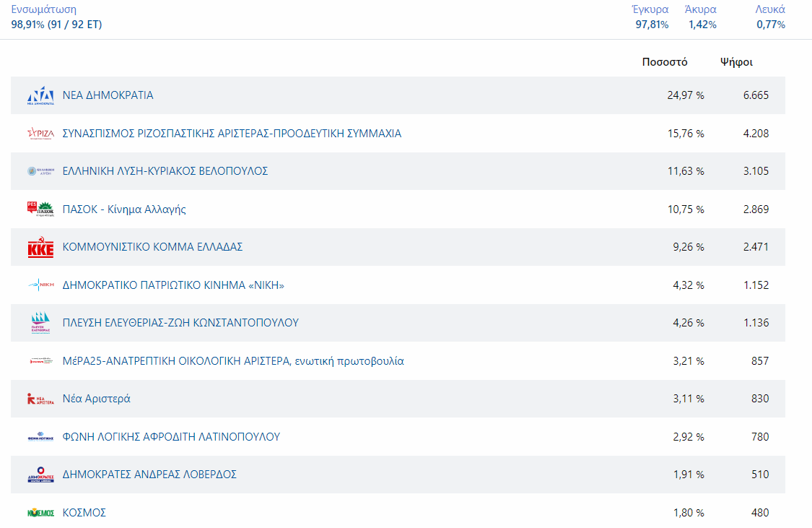Click the 4.208 votes cell
Image resolution: width=812 pixels, height=528 pixels.
[x=756, y=134]
